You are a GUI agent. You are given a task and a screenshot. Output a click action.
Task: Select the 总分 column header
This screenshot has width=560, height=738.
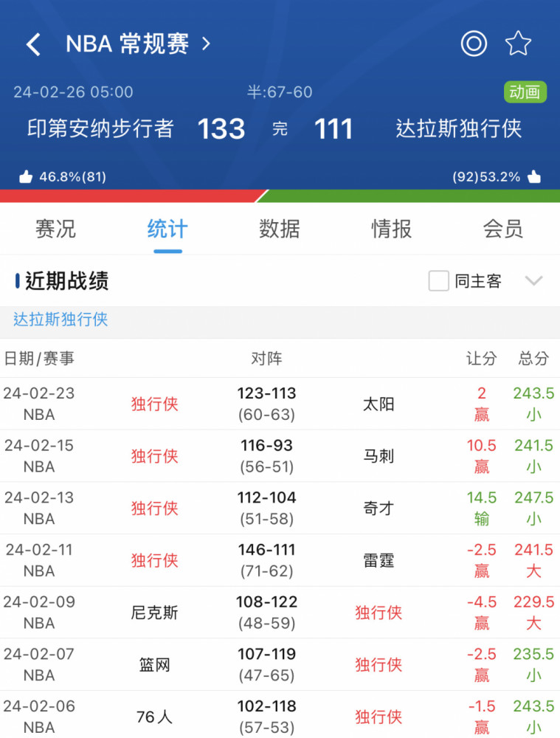point(533,359)
